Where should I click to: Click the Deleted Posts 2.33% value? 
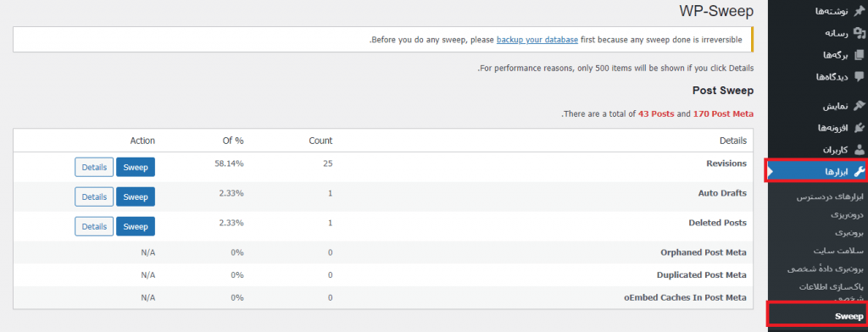point(231,223)
